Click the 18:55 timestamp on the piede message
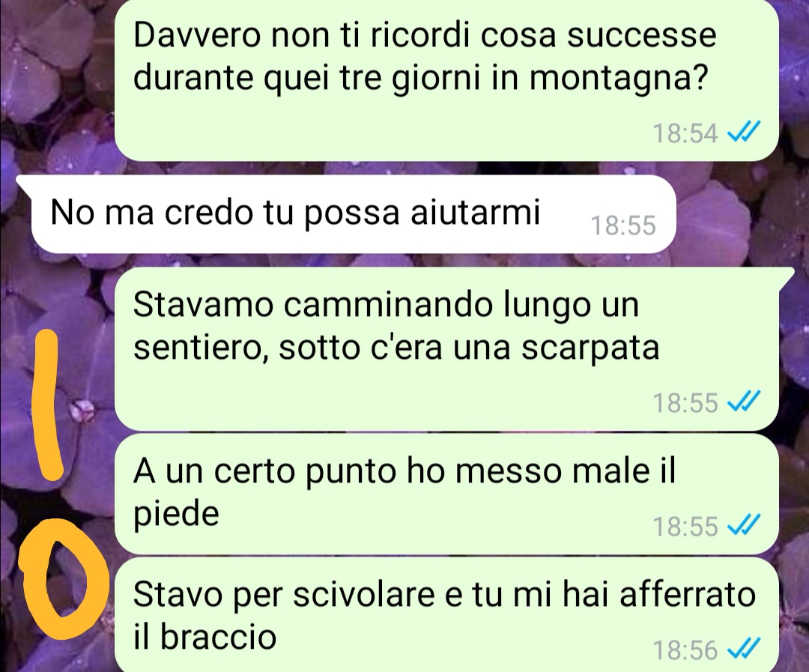The image size is (809, 672). 685,527
